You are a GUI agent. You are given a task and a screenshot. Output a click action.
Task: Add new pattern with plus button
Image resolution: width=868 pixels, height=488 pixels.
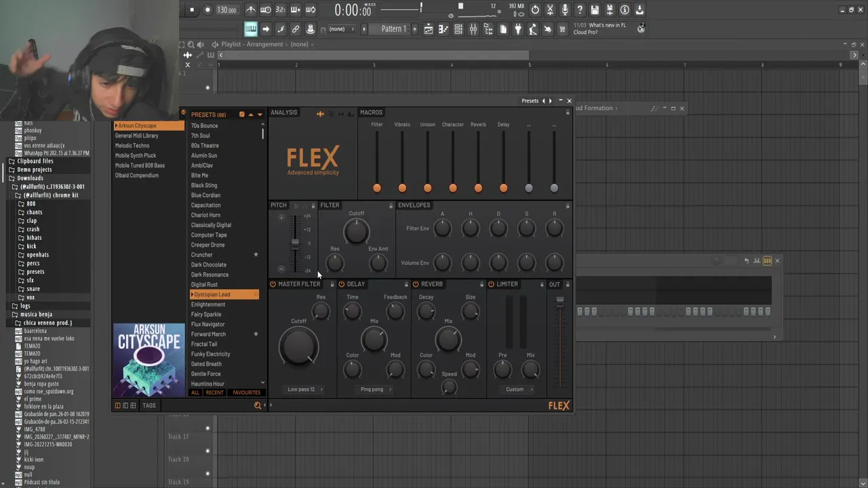[x=414, y=29]
